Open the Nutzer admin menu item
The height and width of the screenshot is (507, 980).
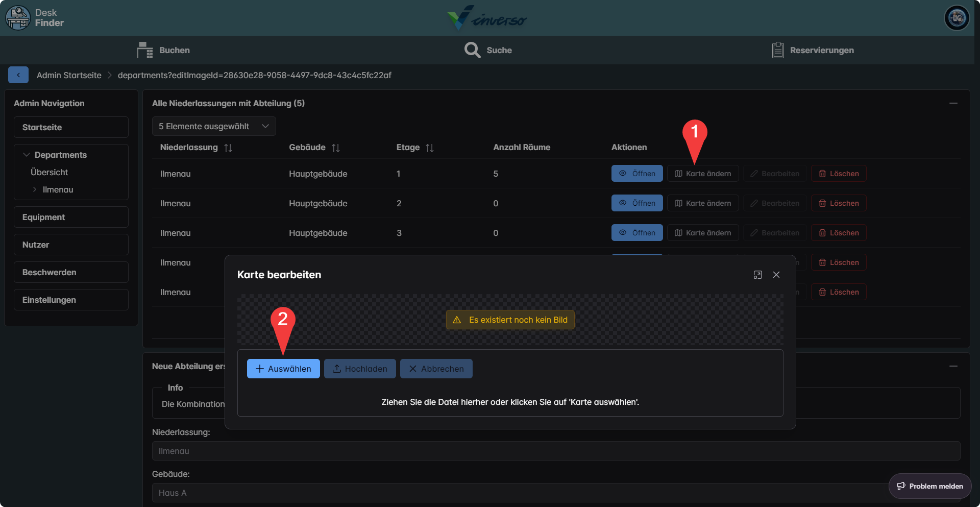(71, 245)
